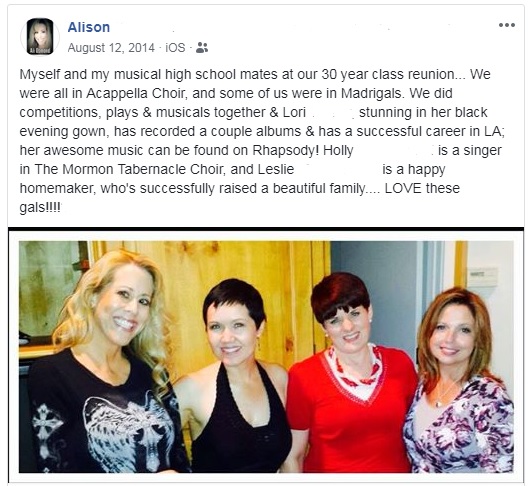Viewport: 528px width, 486px height.
Task: Click the word Rhapsody in the post
Action: (283, 150)
